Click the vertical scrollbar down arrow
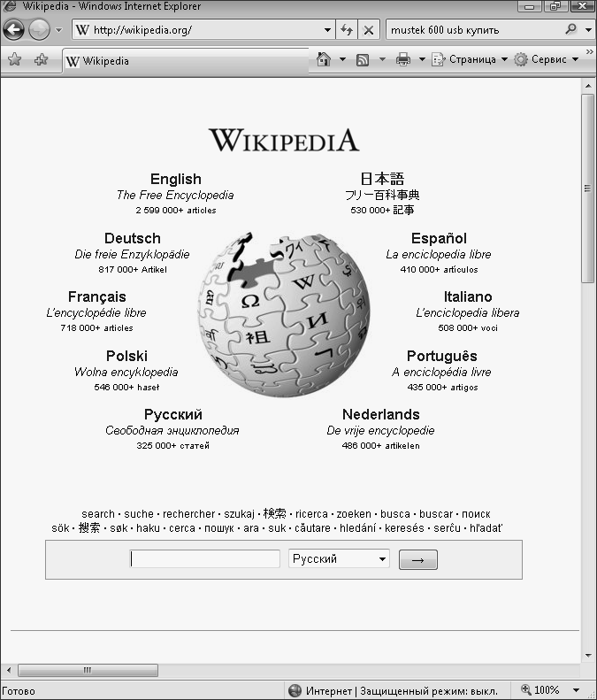The height and width of the screenshot is (700, 597). point(588,656)
